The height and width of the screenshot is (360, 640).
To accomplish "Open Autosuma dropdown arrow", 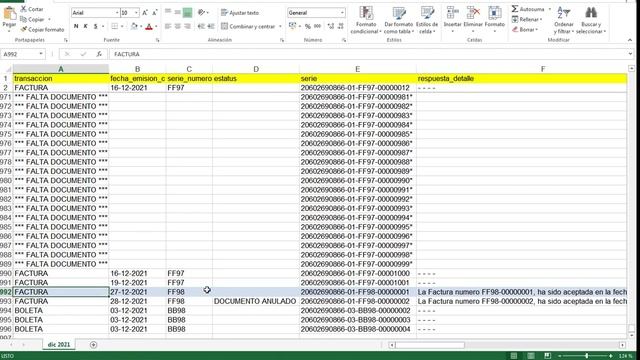I will click(549, 9).
